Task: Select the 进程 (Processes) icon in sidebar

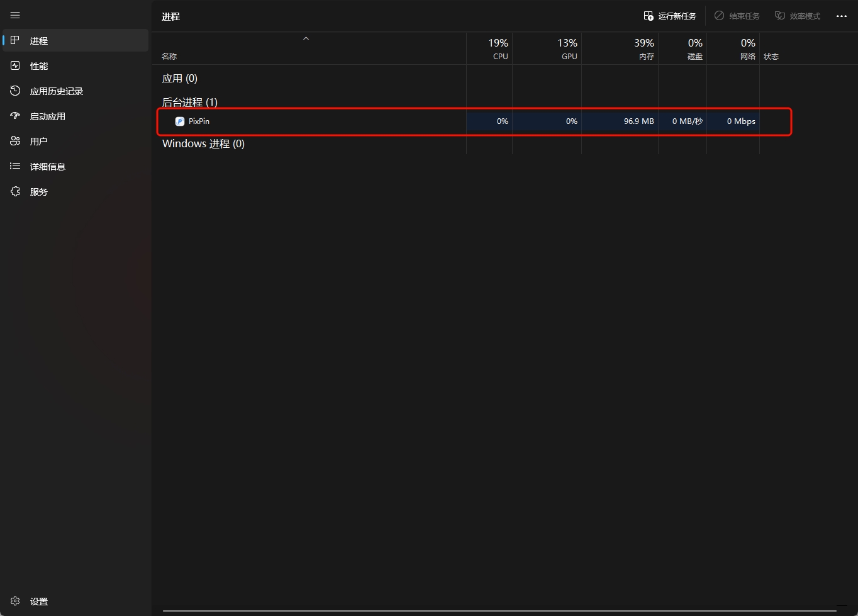Action: click(x=15, y=40)
